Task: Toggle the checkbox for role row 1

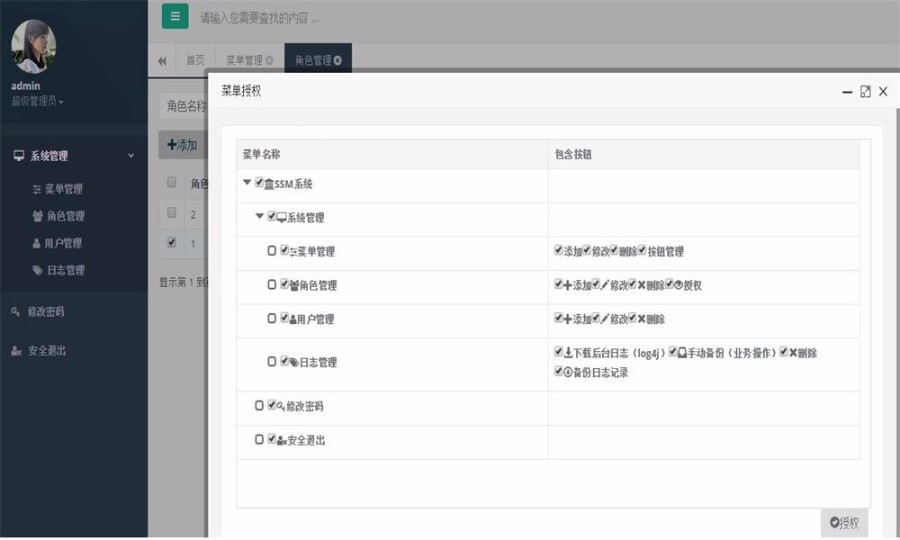Action: pos(171,242)
